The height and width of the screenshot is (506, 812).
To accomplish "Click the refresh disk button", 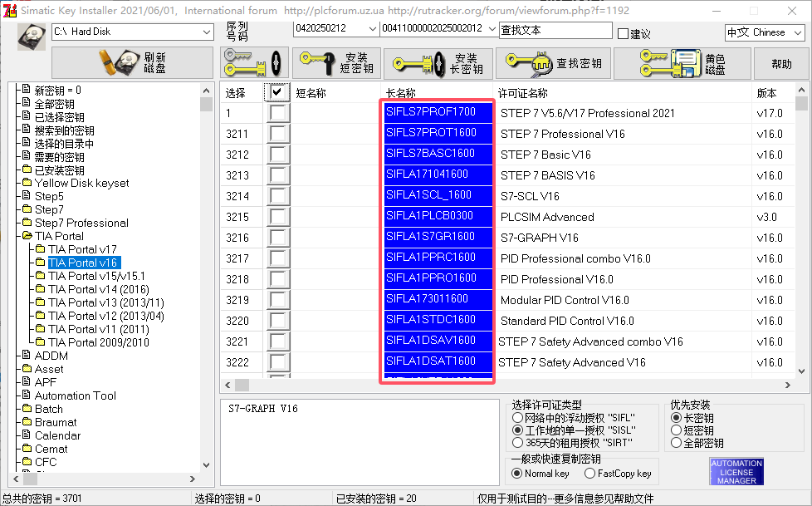I will pos(132,63).
